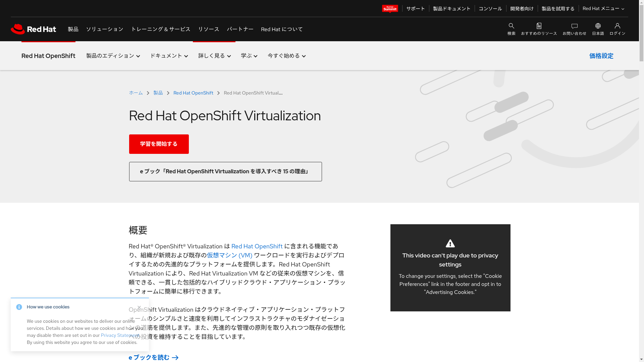Expand the 学ぶ dropdown
Viewport: 644px width, 362px height.
(249, 56)
